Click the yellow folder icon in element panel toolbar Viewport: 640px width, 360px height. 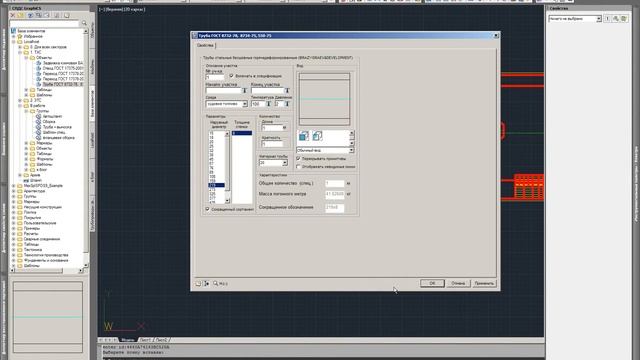21,16
